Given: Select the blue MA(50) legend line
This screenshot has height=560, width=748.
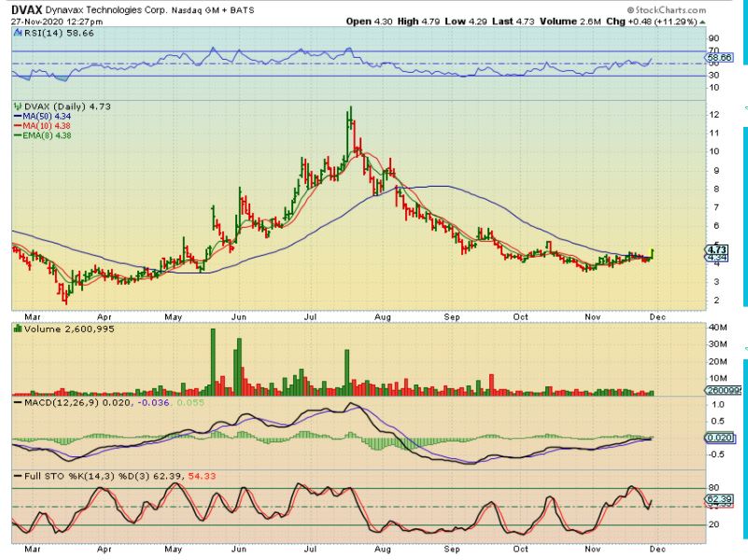Looking at the screenshot, I should click(x=16, y=117).
